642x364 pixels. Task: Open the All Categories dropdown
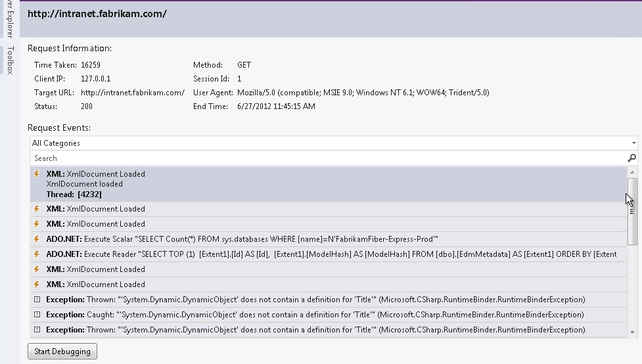(334, 143)
